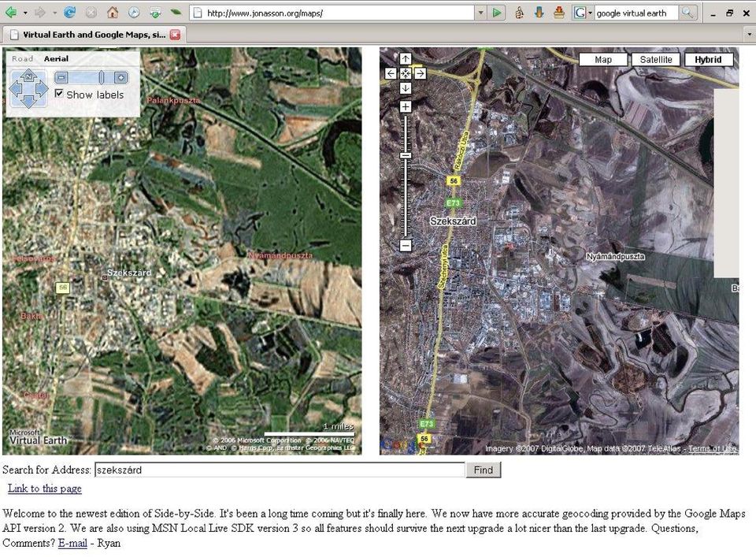The height and width of the screenshot is (557, 756).
Task: Click the Szekszárd label on Virtual Earth map
Action: [128, 273]
